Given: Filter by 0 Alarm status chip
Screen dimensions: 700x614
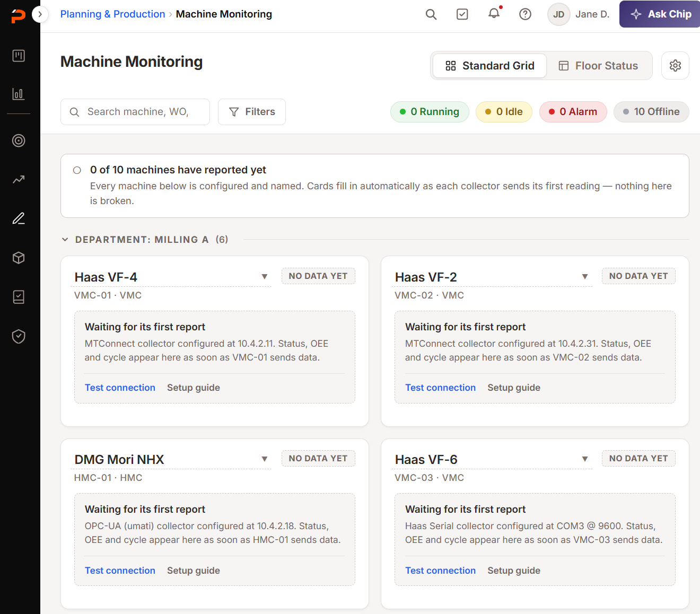Looking at the screenshot, I should point(573,112).
